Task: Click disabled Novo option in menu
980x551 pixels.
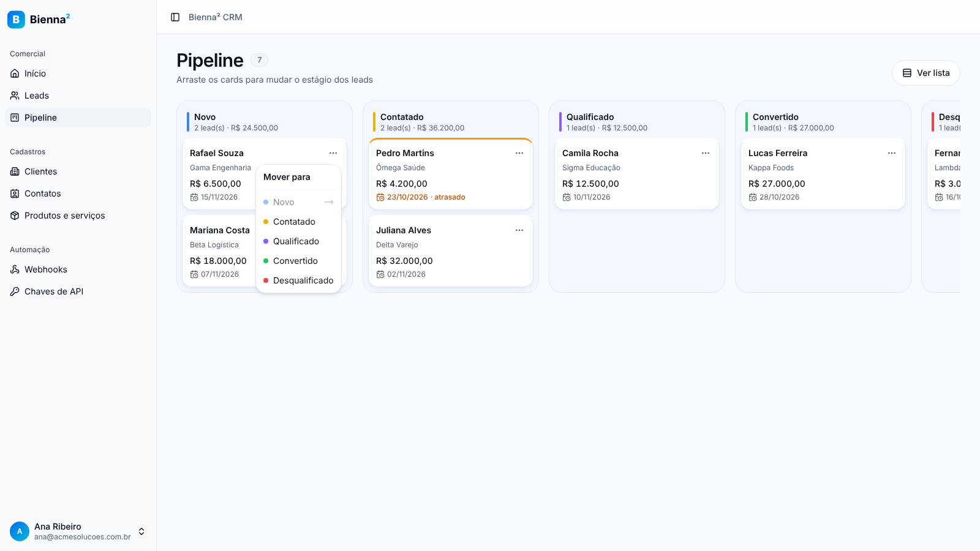Action: [298, 202]
